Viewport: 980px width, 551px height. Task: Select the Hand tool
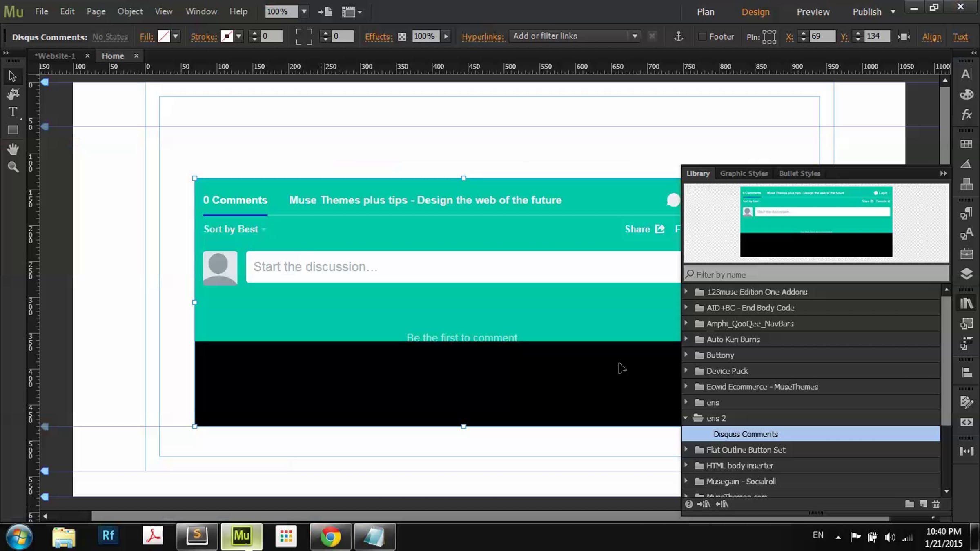coord(13,149)
